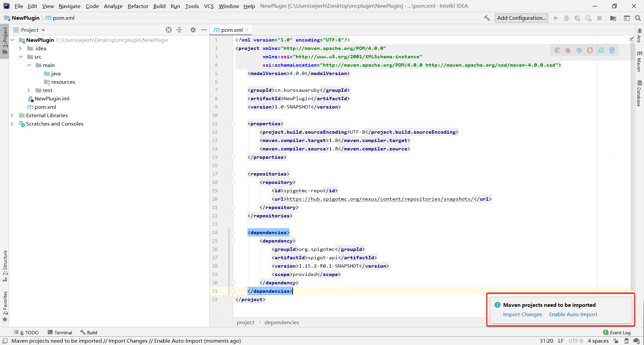Open the Refactor menu
Viewport: 644px width, 345px height.
tap(138, 6)
